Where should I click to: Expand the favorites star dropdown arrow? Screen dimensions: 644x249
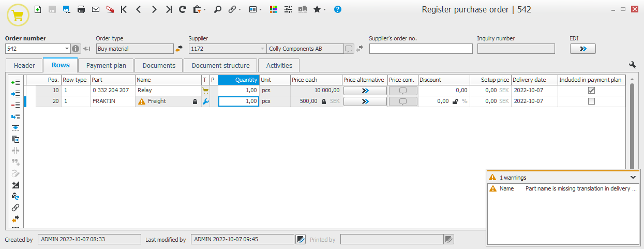point(325,10)
